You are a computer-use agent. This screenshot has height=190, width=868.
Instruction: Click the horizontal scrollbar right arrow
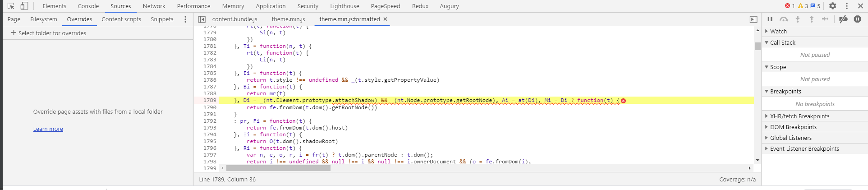coord(749,168)
